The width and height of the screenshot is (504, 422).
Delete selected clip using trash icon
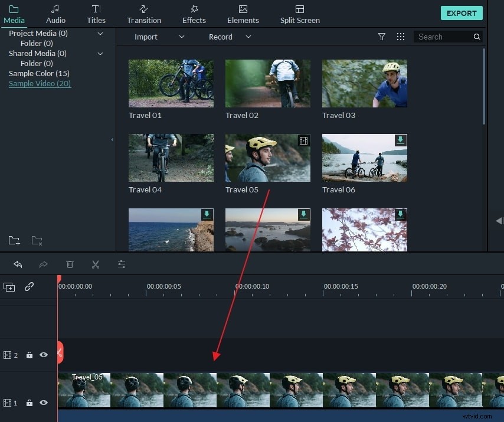[70, 264]
